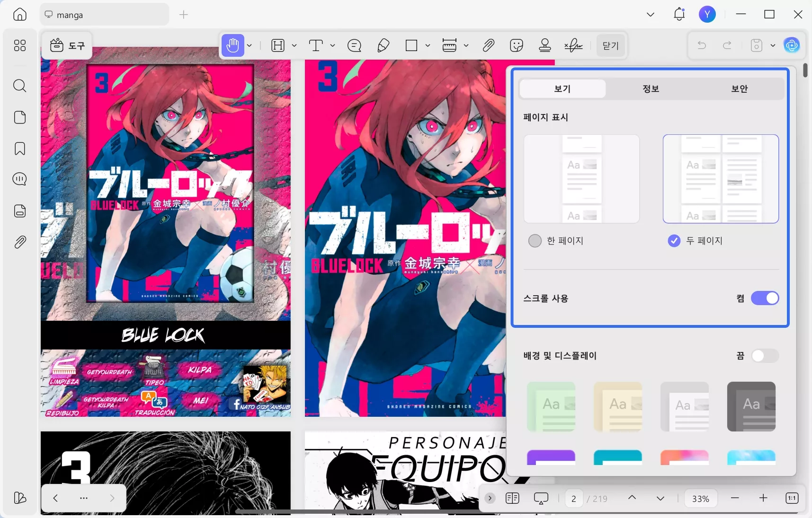Screen dimensions: 812x518
Task: Open tab list chevron in title bar
Action: 651,15
